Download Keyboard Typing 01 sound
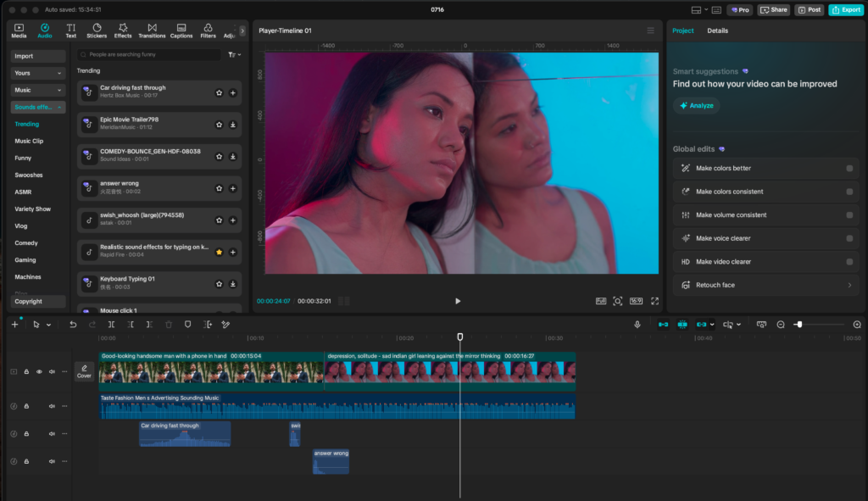The width and height of the screenshot is (868, 501). click(233, 284)
